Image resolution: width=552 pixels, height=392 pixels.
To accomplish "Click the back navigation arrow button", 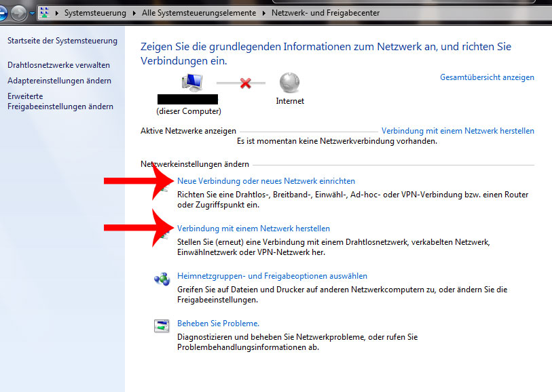I will pos(3,13).
